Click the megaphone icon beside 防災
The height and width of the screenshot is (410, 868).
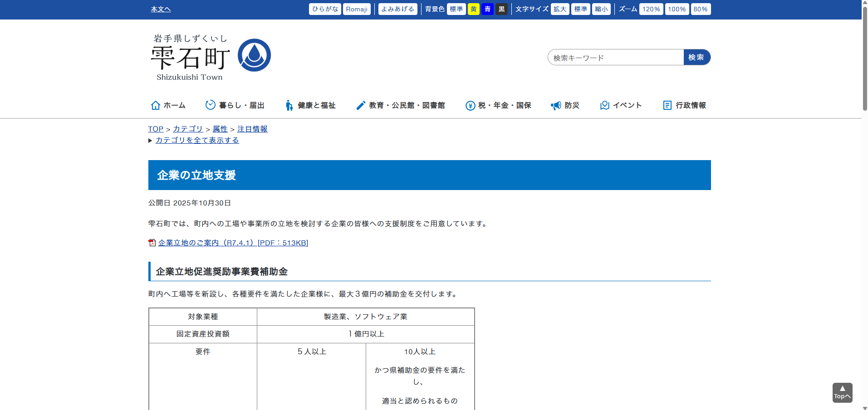tap(556, 106)
